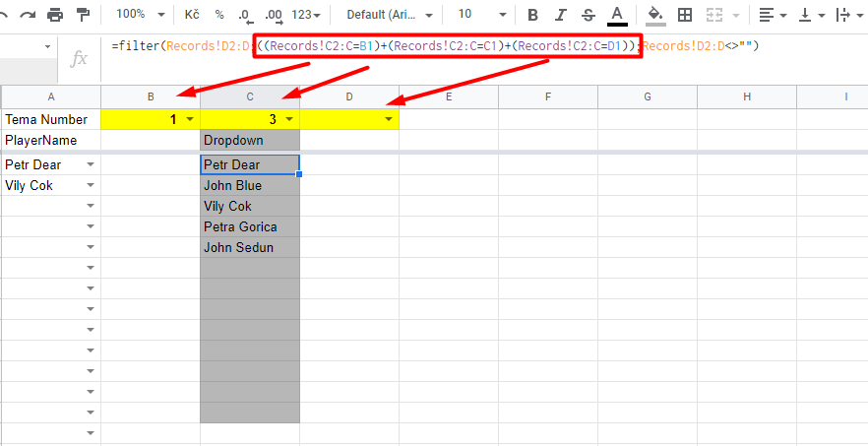
Task: Open the Petr Dear dropdown in column A
Action: pyautogui.click(x=91, y=165)
